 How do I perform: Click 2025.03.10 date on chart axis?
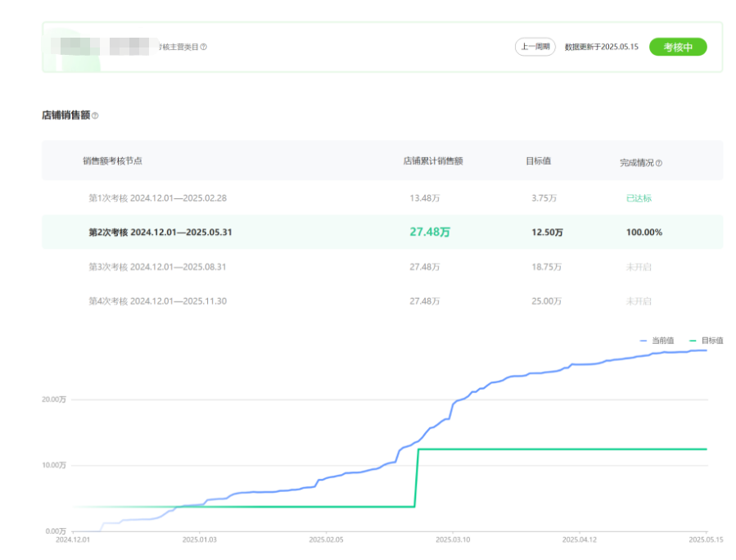[453, 540]
